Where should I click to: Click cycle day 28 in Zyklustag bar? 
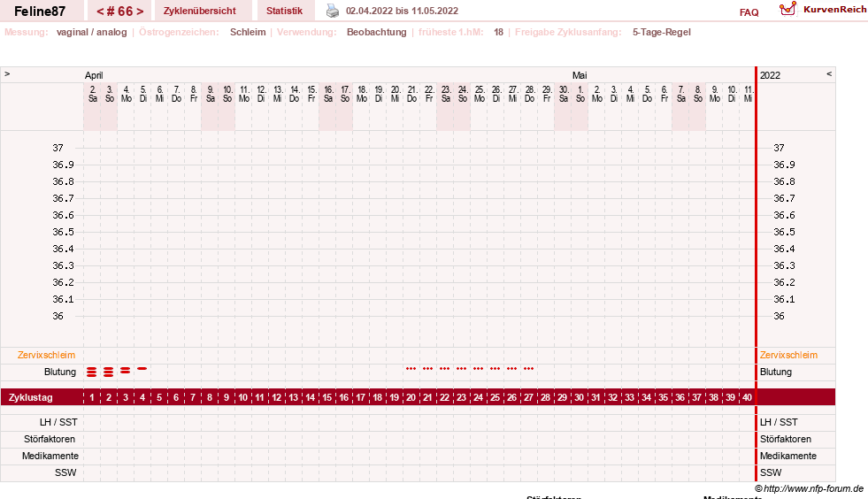click(545, 397)
